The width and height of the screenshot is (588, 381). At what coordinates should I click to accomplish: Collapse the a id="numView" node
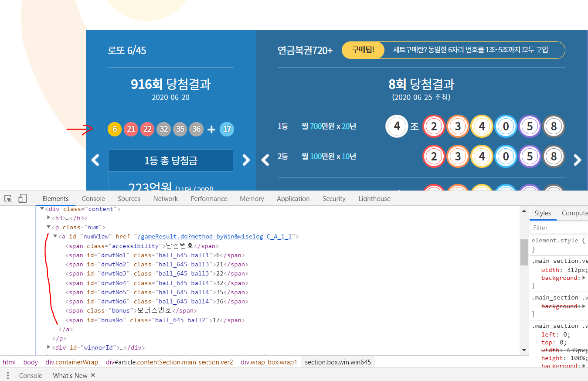pyautogui.click(x=55, y=237)
